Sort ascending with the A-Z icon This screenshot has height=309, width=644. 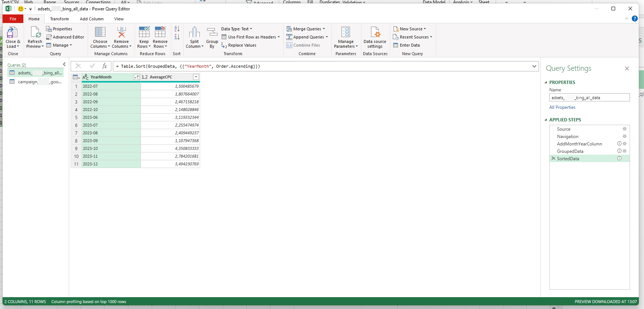177,29
